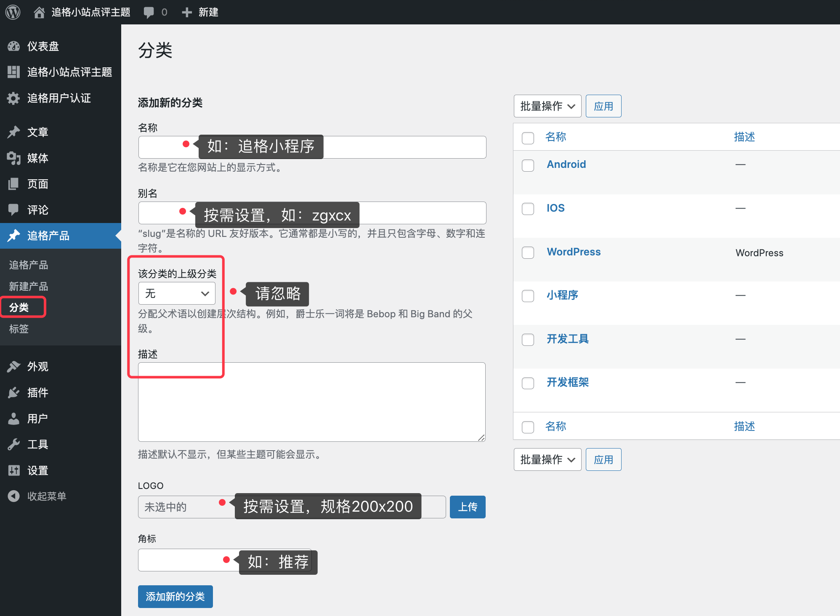Open the 仪表盘 dashboard icon
840x616 pixels.
click(13, 46)
